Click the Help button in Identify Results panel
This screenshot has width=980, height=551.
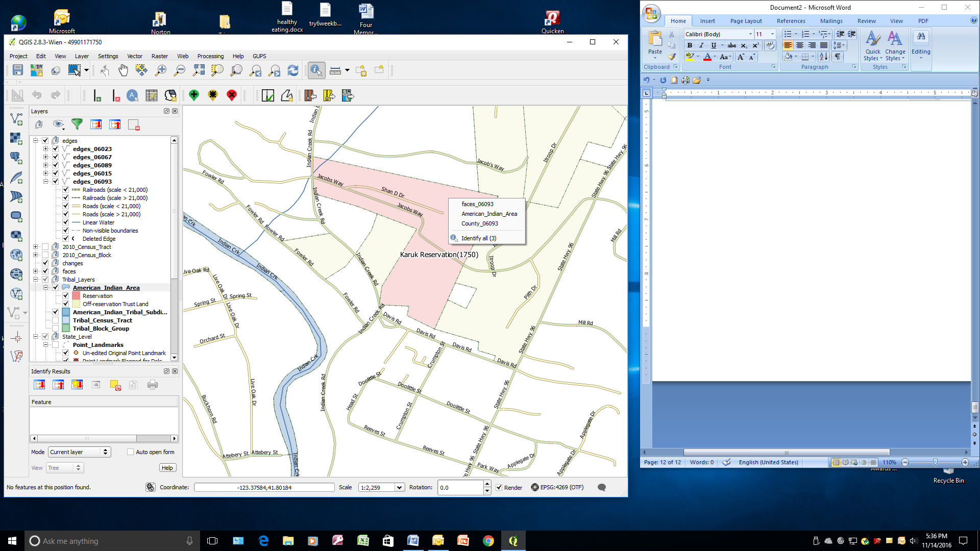[x=167, y=467]
